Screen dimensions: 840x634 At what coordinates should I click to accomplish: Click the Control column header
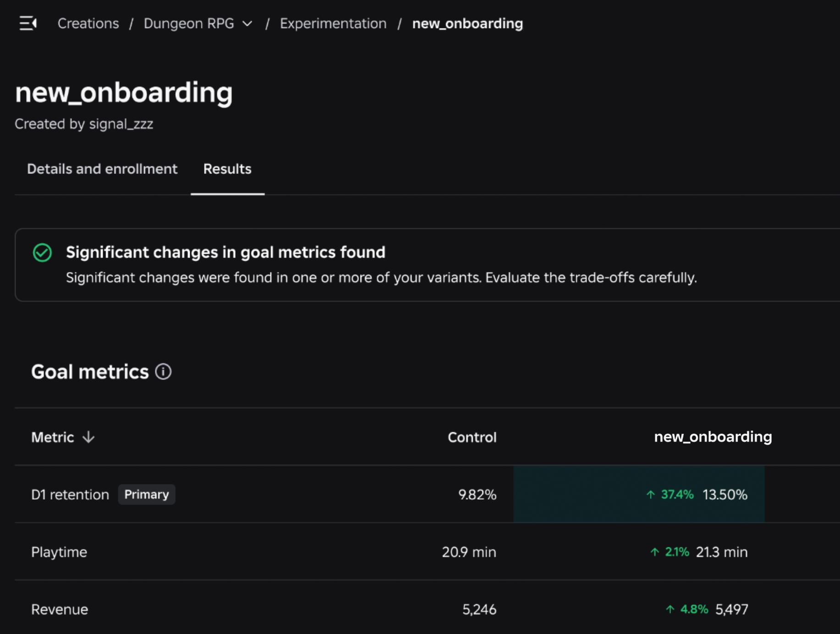click(x=472, y=437)
